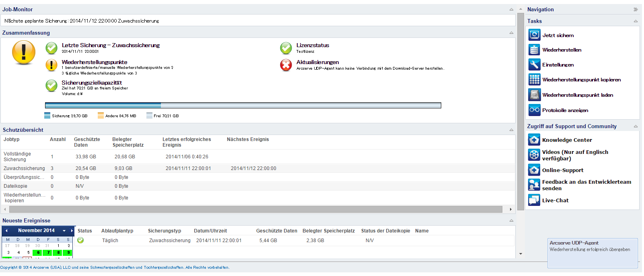
Task: Collapse the Neueste Ereignisse panel
Action: pos(511,220)
